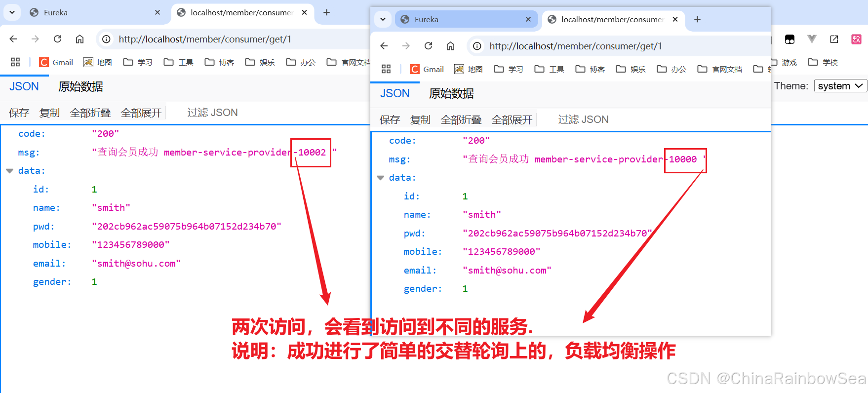The height and width of the screenshot is (393, 868).
Task: Click 保存 in the left window JSON toolbar
Action: pyautogui.click(x=19, y=113)
